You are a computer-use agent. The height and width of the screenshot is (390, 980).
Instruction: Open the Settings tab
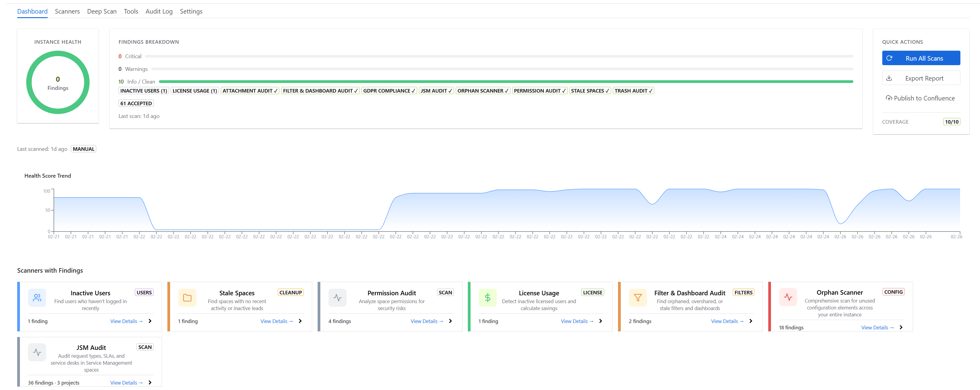[191, 11]
